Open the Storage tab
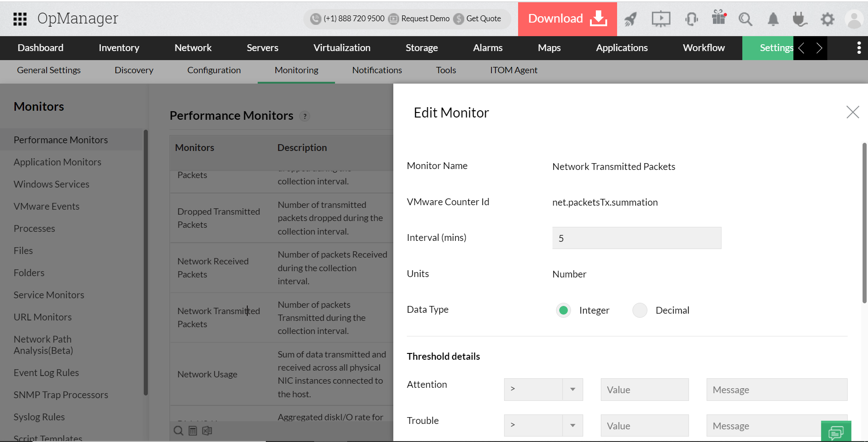This screenshot has width=868, height=442. [x=422, y=48]
